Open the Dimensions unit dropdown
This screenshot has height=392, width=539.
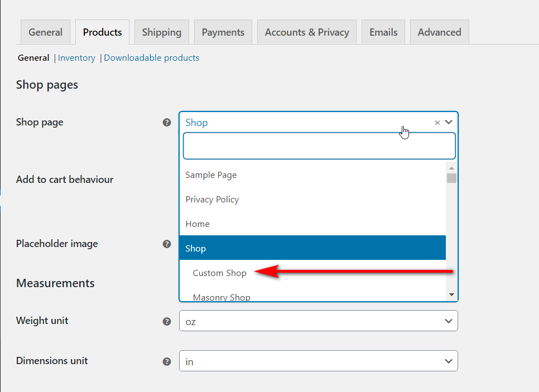(318, 361)
